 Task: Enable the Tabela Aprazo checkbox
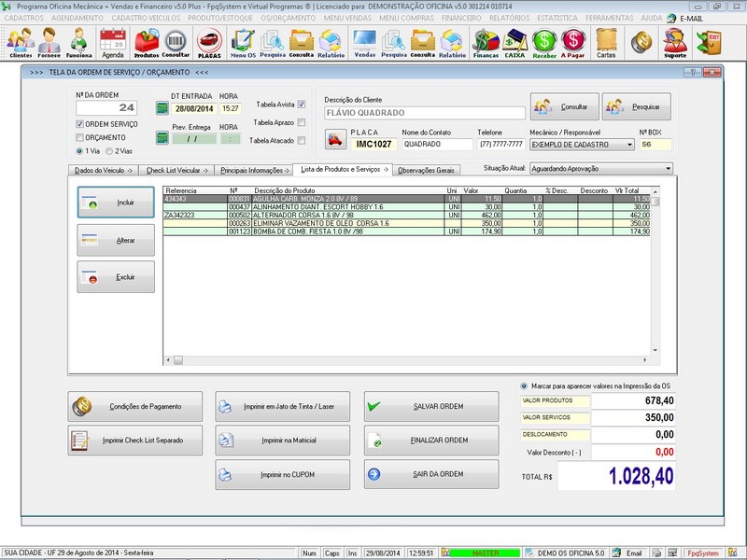tap(302, 122)
